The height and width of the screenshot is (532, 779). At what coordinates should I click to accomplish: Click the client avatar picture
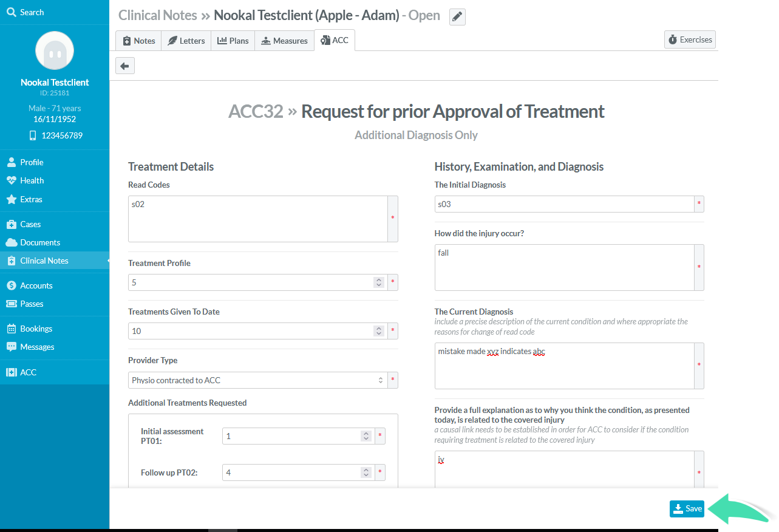click(55, 50)
